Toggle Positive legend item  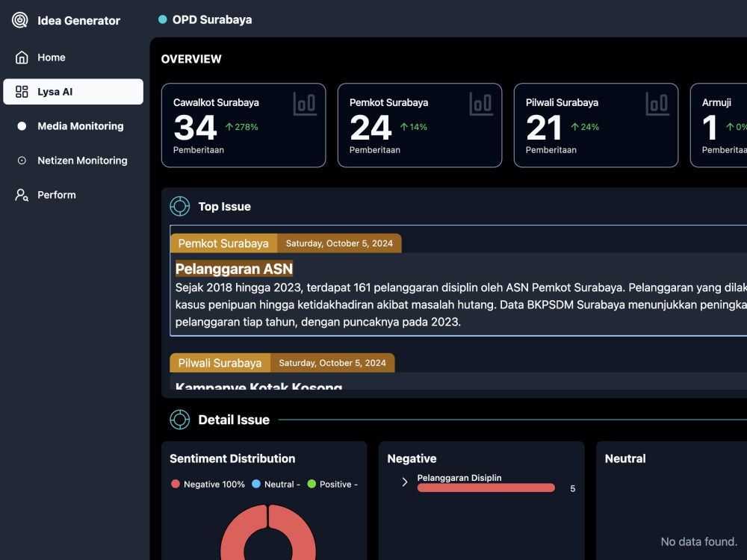332,484
